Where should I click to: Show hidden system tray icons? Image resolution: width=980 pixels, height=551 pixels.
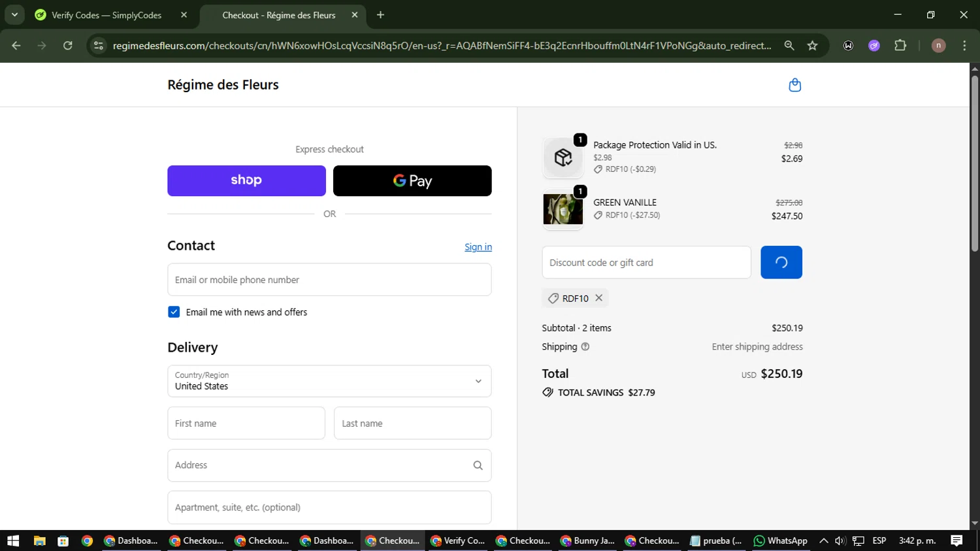pyautogui.click(x=824, y=541)
